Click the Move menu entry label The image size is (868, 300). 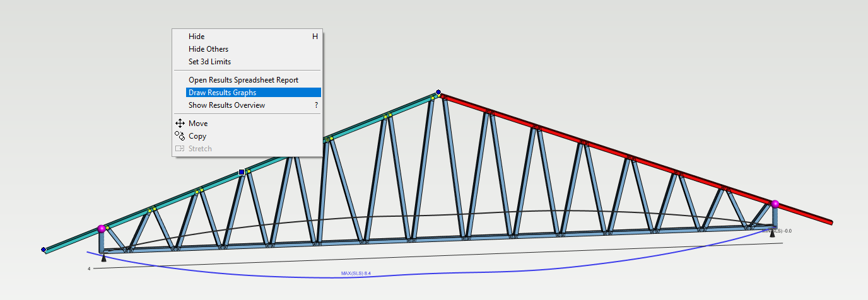(x=198, y=124)
